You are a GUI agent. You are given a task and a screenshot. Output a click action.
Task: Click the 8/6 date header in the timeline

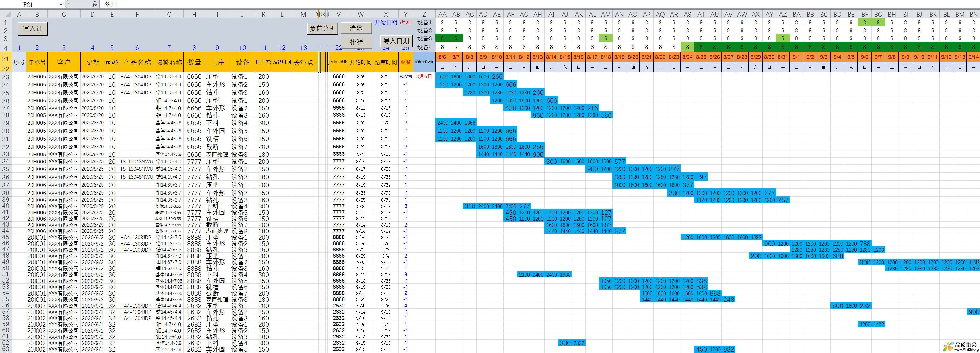(x=442, y=57)
